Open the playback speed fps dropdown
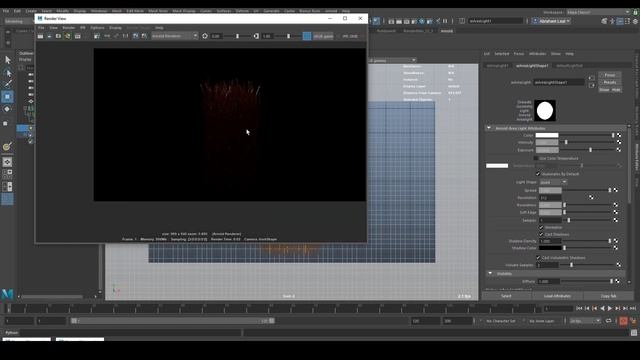Viewport: 640px width, 360px height. 585,321
